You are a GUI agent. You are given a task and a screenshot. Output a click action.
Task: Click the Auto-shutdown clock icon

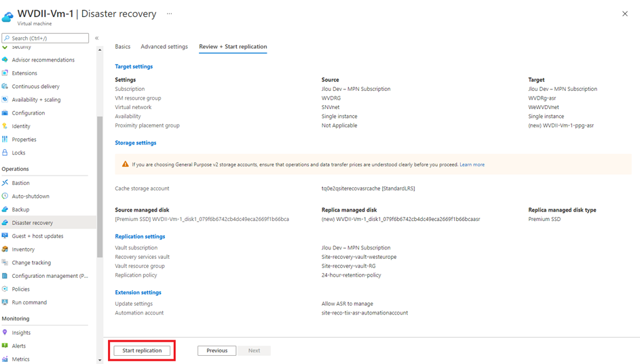click(x=5, y=196)
